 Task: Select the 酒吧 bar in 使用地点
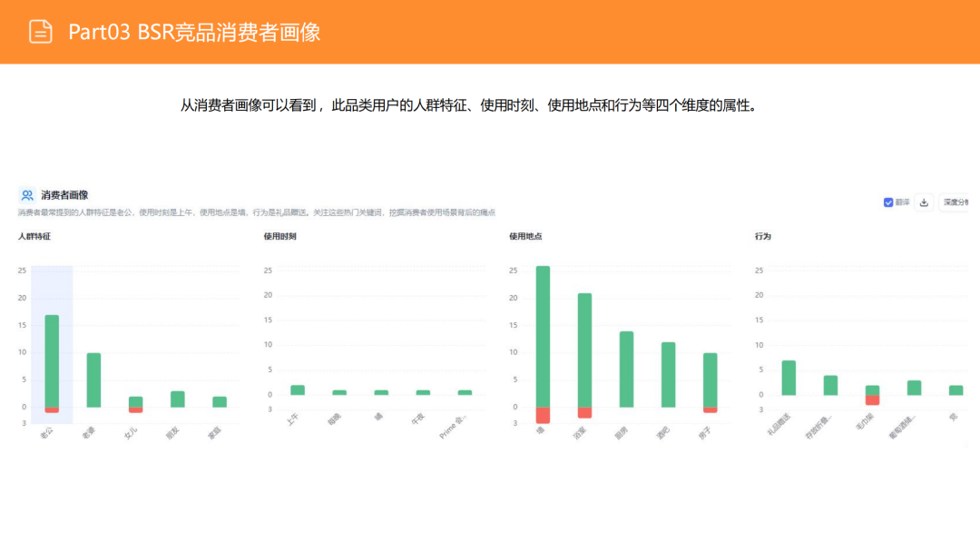[668, 375]
